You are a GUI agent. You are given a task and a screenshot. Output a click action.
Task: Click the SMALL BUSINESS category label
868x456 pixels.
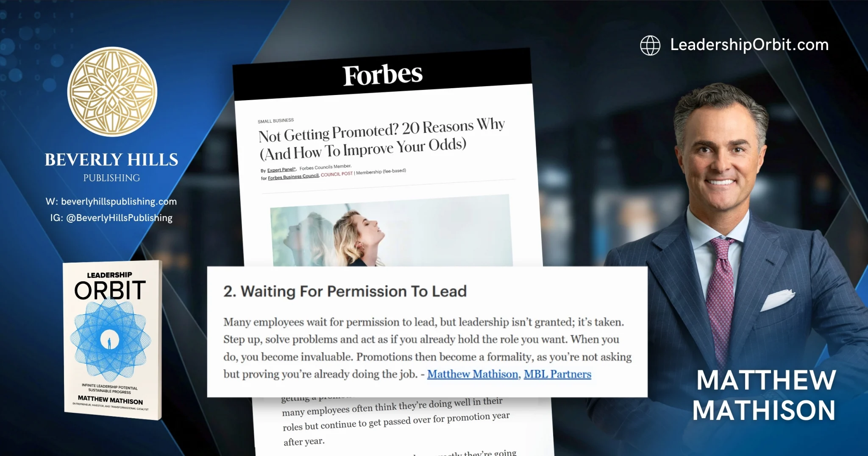click(275, 121)
